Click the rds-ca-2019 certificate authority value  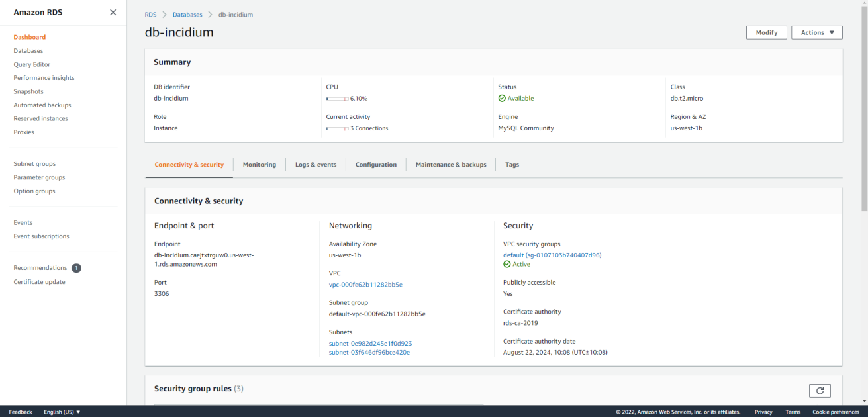click(x=520, y=323)
